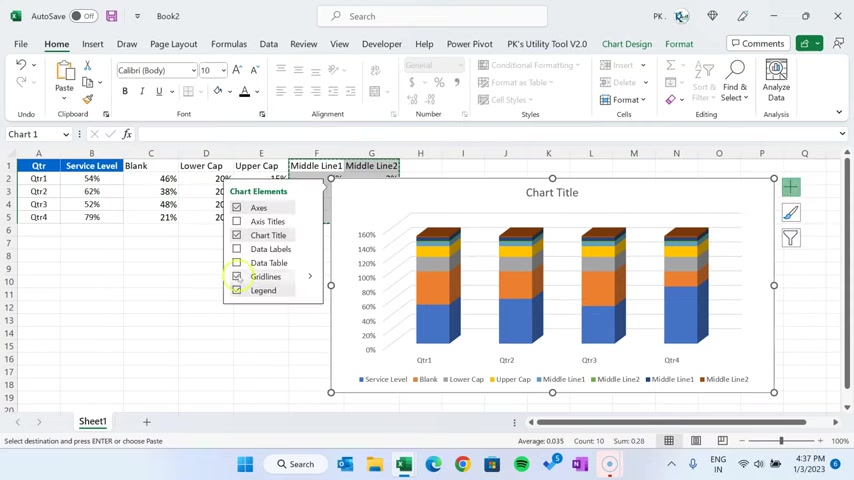Decrease font size with smaller A icon
The image size is (854, 480).
(254, 70)
